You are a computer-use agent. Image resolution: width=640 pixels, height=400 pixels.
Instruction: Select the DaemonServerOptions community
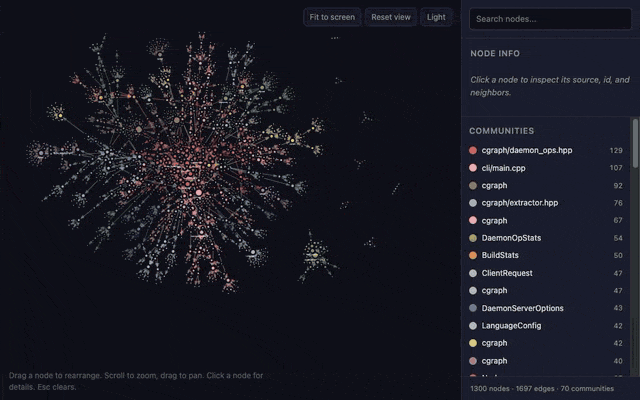pyautogui.click(x=546, y=308)
